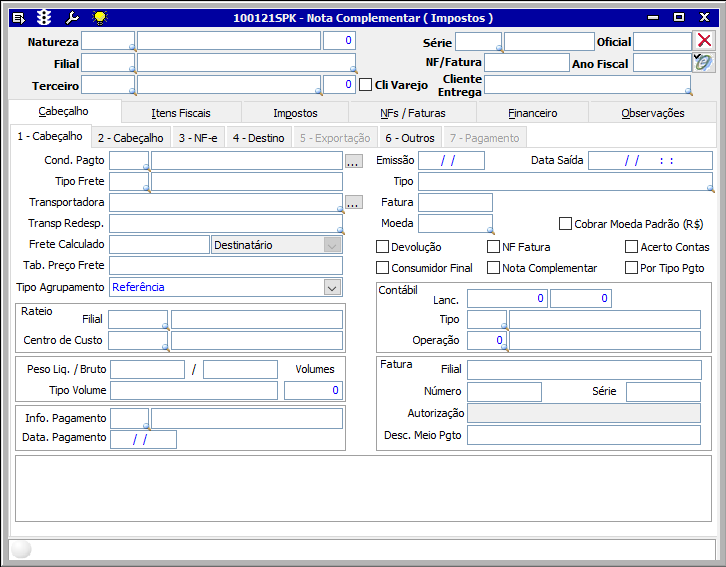726x567 pixels.
Task: Switch to the Itens Fiscais tab
Action: (181, 113)
